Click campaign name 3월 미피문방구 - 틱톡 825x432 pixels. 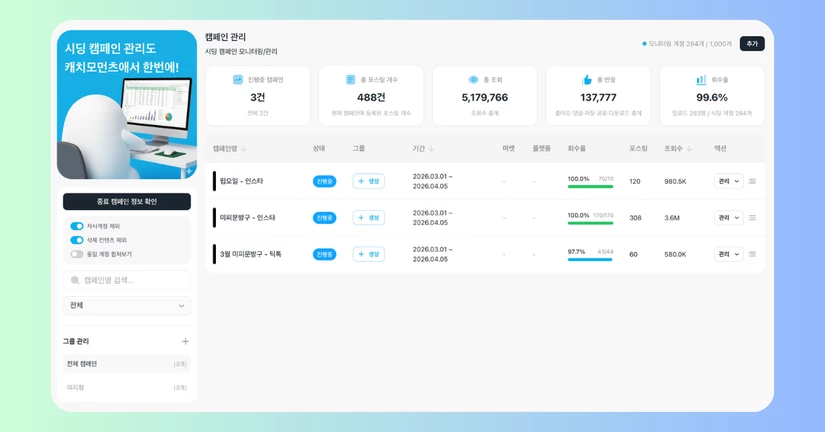click(x=250, y=254)
